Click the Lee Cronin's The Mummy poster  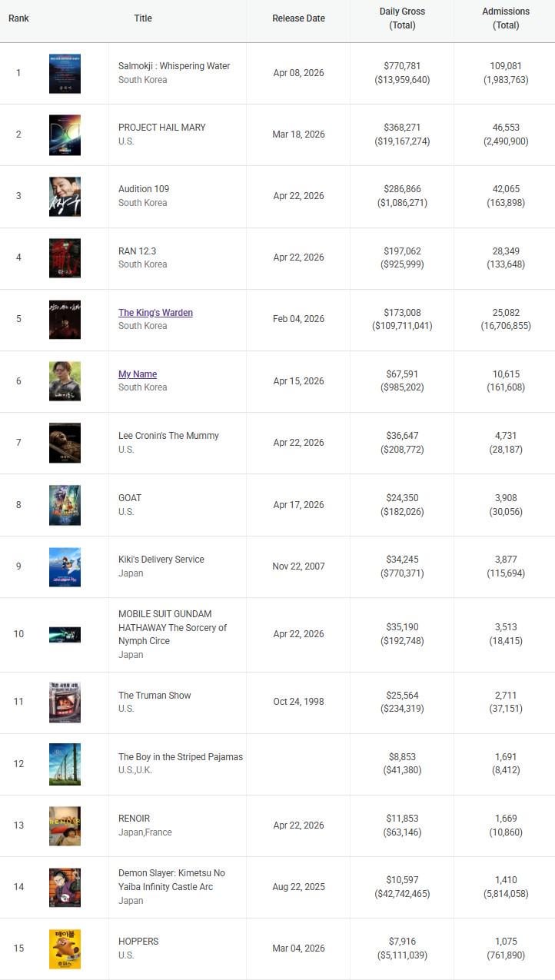[65, 443]
